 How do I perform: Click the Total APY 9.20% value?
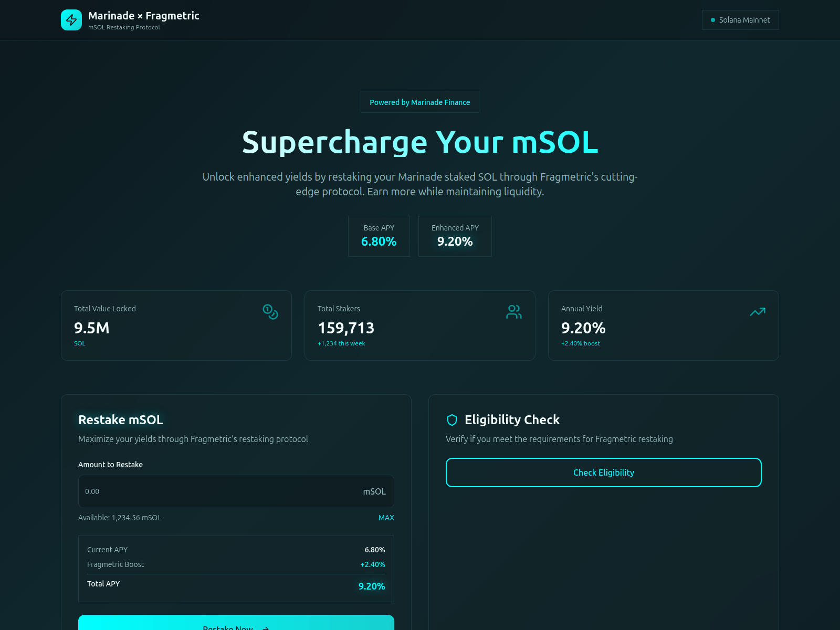pyautogui.click(x=372, y=586)
